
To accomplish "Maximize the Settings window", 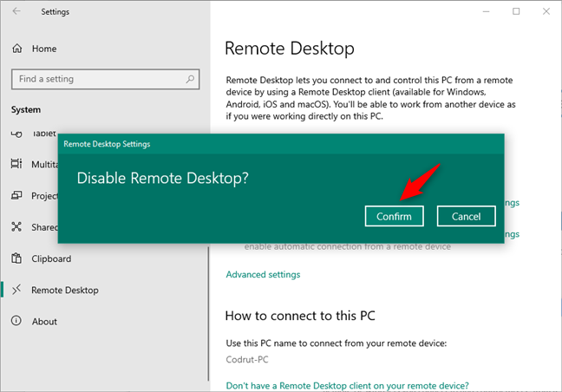I will click(516, 11).
